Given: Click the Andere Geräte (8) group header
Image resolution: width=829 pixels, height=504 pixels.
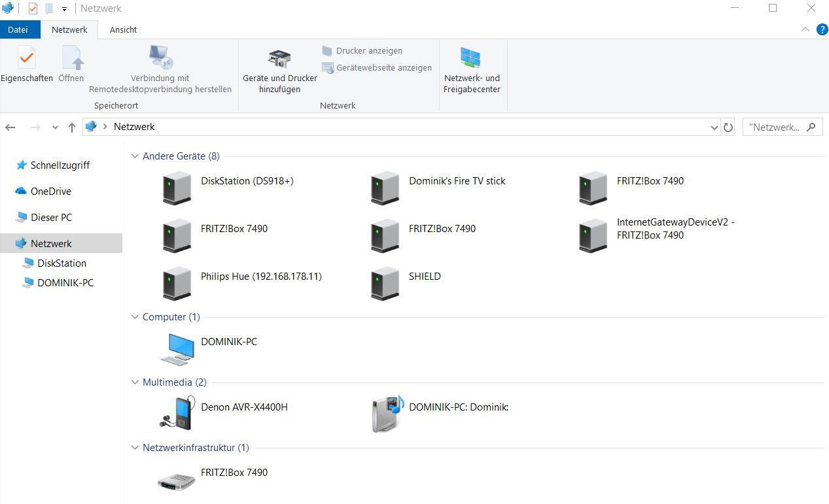Looking at the screenshot, I should 181,156.
